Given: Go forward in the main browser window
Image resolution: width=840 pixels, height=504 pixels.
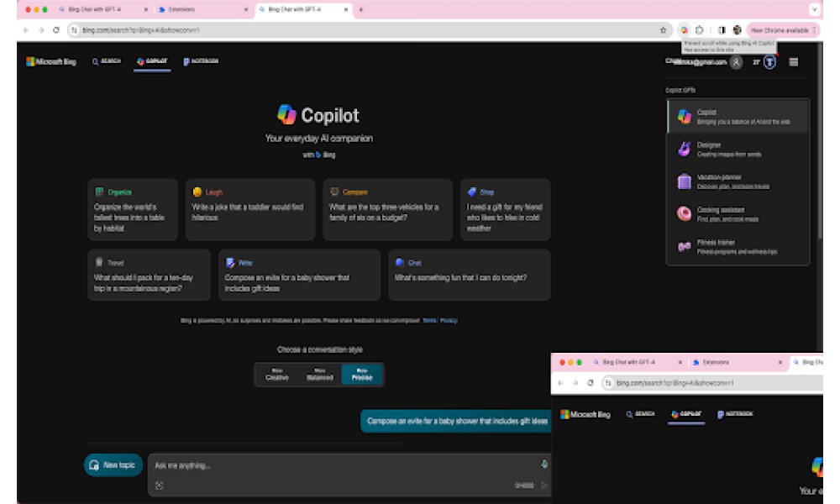Looking at the screenshot, I should pyautogui.click(x=40, y=30).
